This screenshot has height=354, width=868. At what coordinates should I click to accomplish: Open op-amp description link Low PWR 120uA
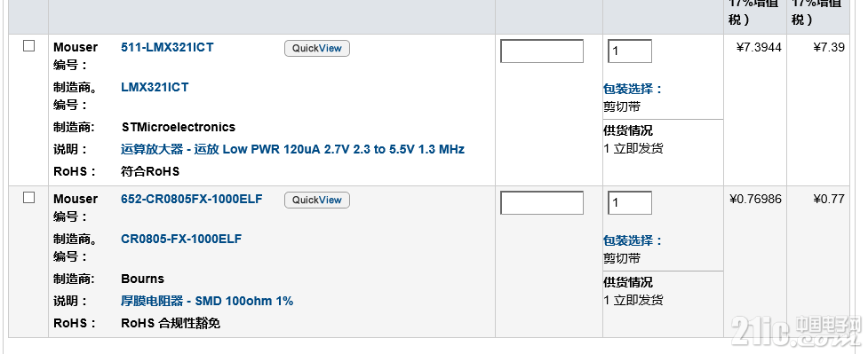[x=292, y=149]
